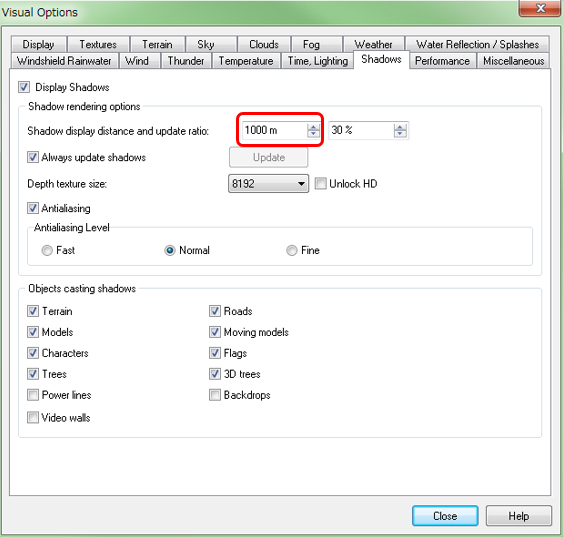The width and height of the screenshot is (563, 537).
Task: Select the Fine antialiasing level
Action: pos(292,250)
